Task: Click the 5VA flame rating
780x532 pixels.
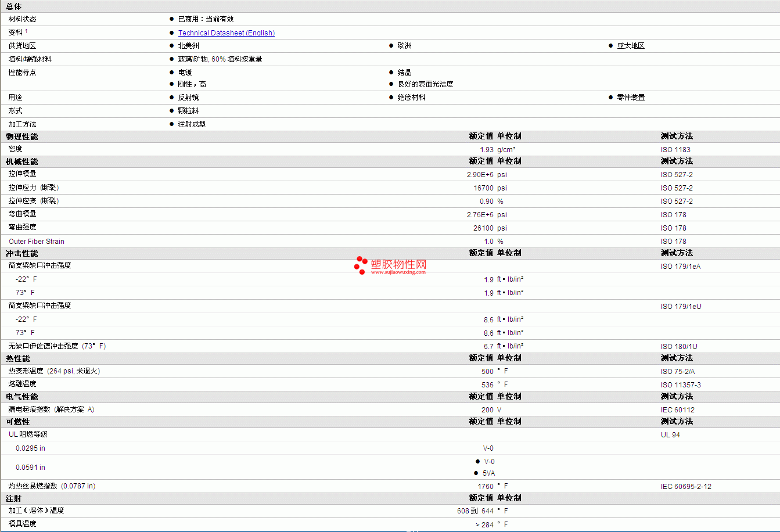Action: click(489, 473)
